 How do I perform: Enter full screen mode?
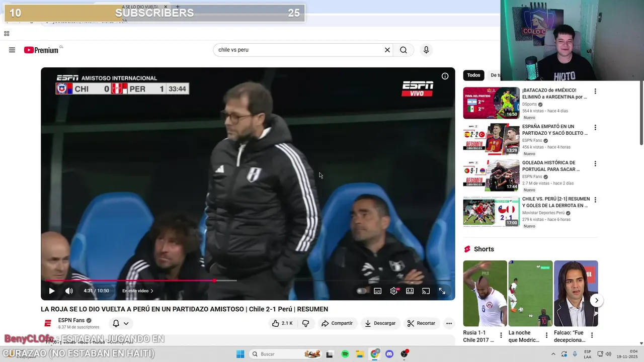click(442, 291)
